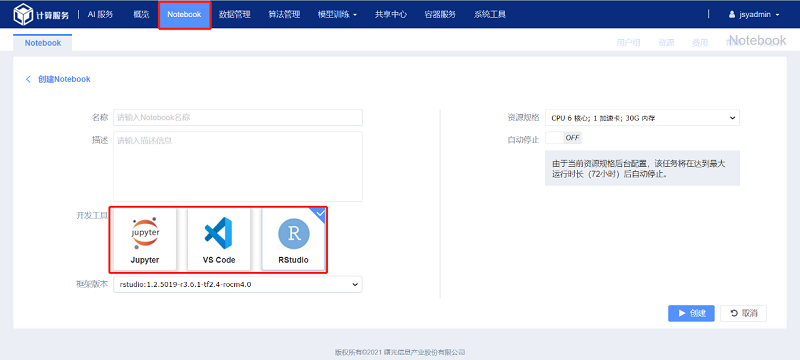The height and width of the screenshot is (360, 800).
Task: Toggle the 自动停止 OFF switch
Action: (563, 138)
